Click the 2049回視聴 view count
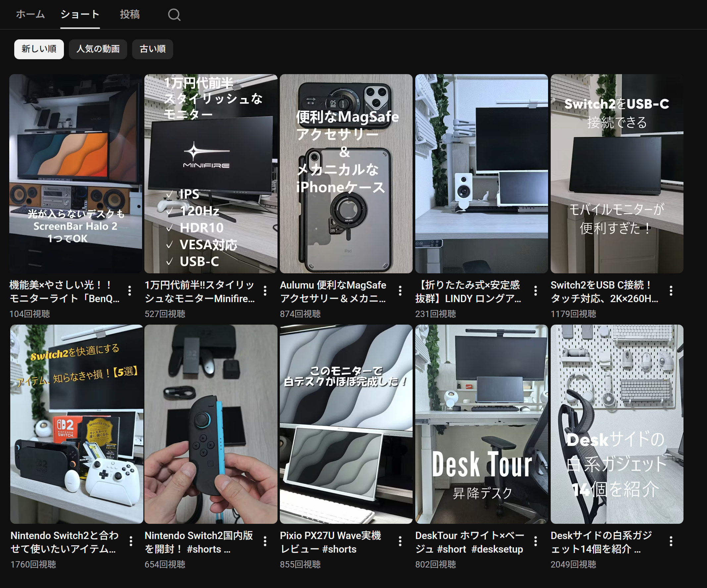The height and width of the screenshot is (588, 707). [x=573, y=565]
